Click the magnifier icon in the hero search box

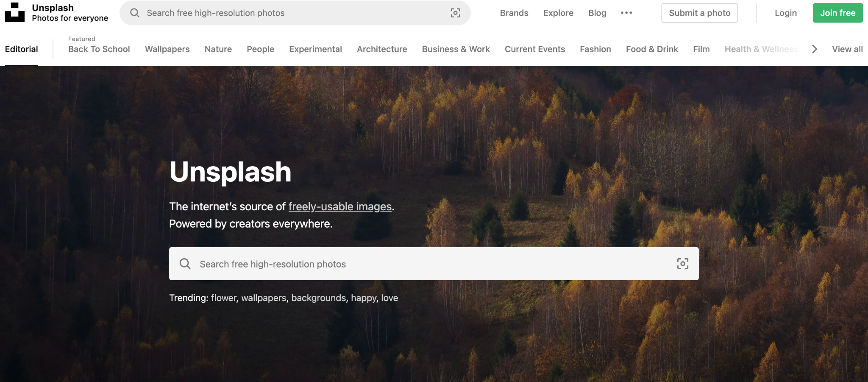click(x=185, y=264)
